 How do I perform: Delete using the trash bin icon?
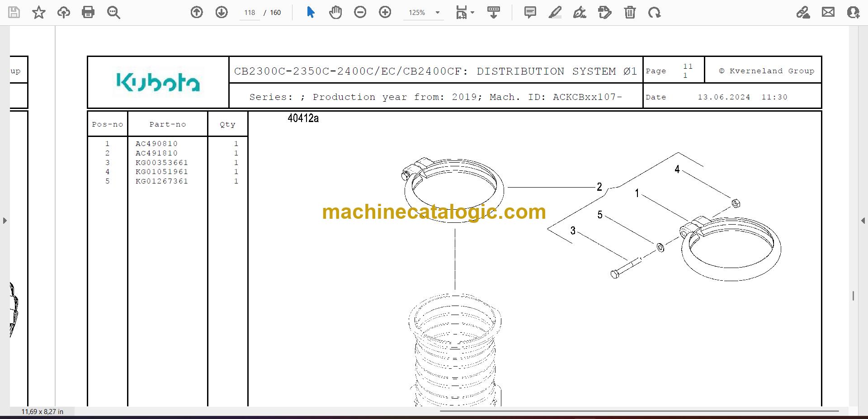click(x=630, y=12)
